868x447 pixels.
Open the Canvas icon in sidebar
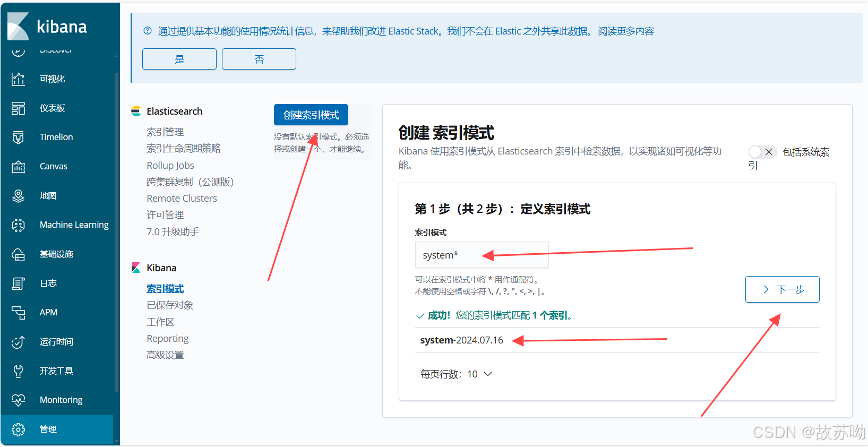tap(18, 167)
